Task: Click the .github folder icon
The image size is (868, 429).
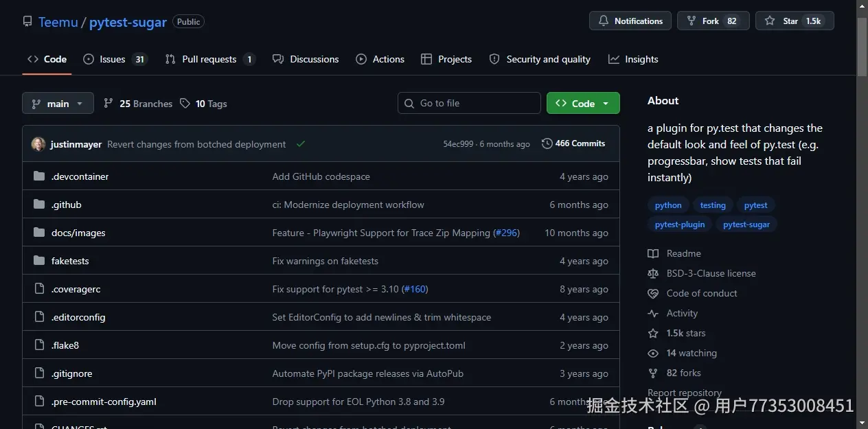Action: 39,205
